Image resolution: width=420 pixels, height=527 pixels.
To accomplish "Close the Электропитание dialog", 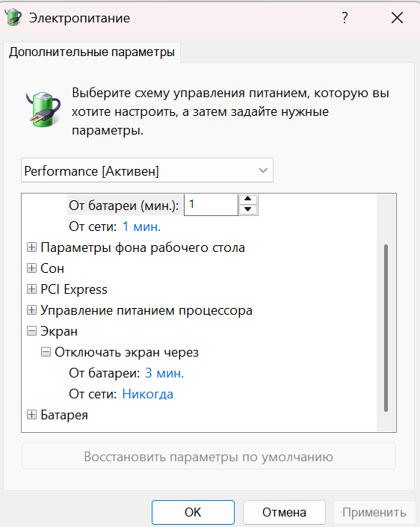I will tap(397, 18).
